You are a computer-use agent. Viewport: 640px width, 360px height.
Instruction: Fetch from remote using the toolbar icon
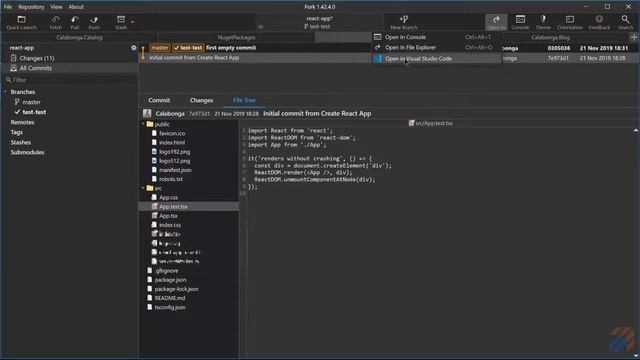point(56,22)
